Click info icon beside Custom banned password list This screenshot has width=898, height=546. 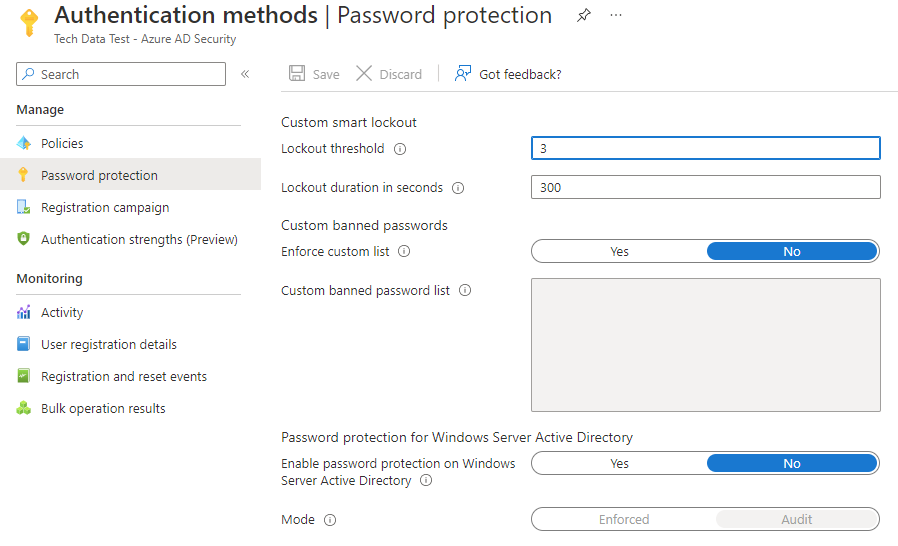click(x=465, y=290)
